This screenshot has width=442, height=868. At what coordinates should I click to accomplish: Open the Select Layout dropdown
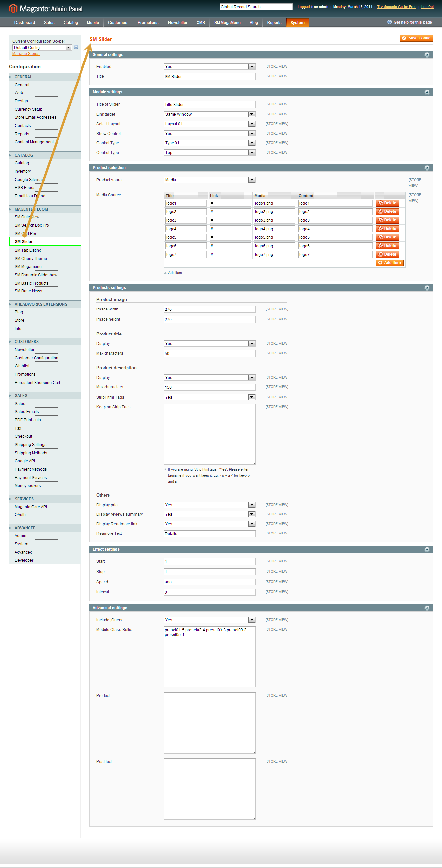pos(209,124)
